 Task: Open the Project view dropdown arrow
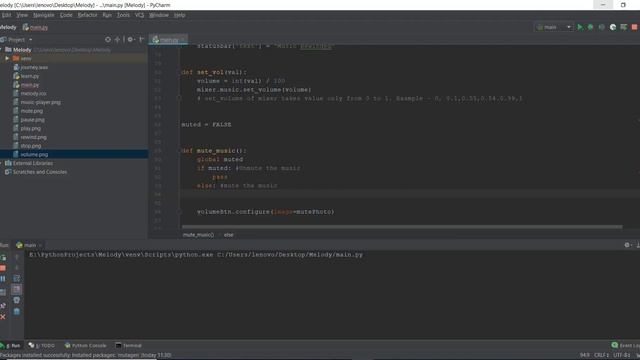31,40
